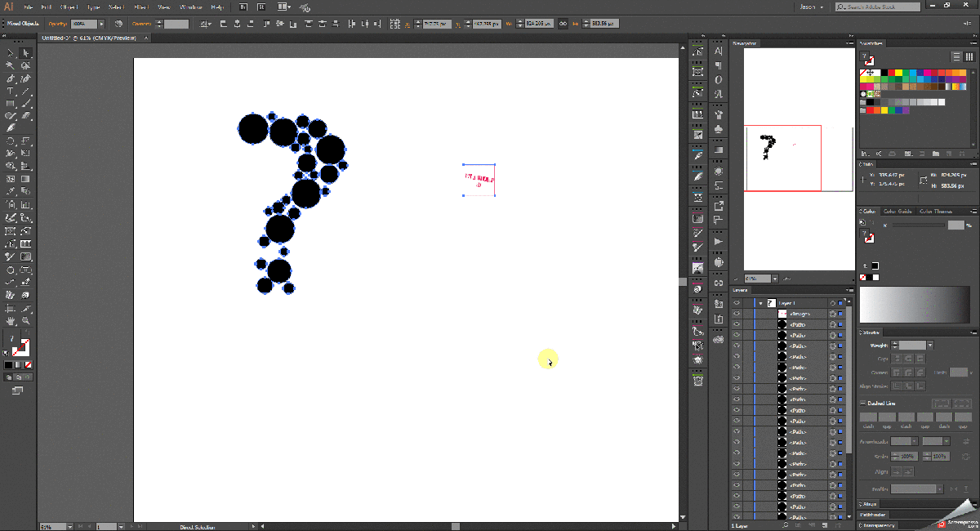980x531 pixels.
Task: Click the Width value field in control bar
Action: click(x=539, y=24)
